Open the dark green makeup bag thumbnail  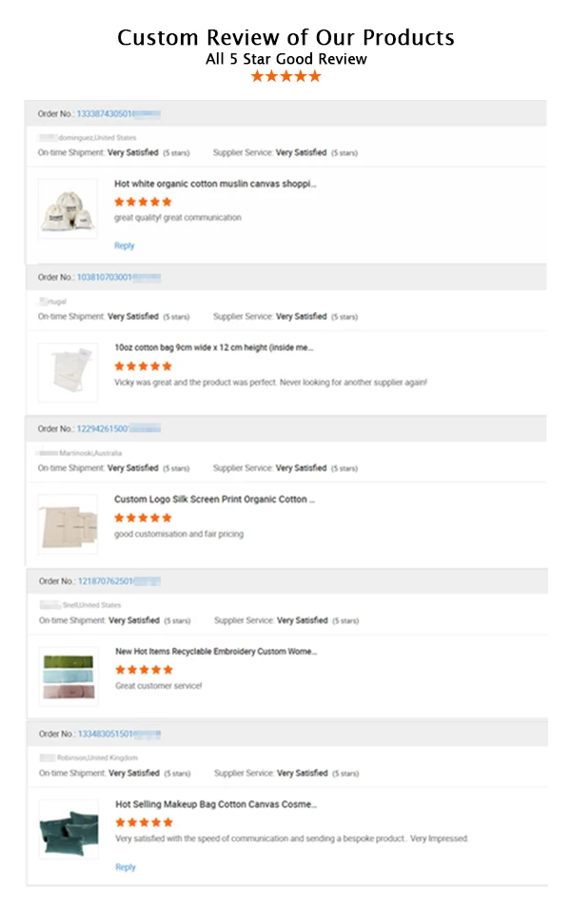[69, 829]
